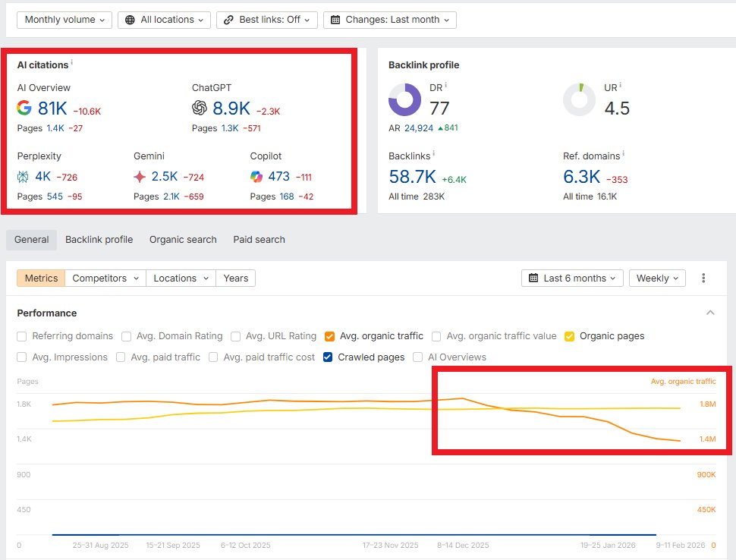Expand the Locations dropdown
The width and height of the screenshot is (736, 560).
[x=181, y=278]
